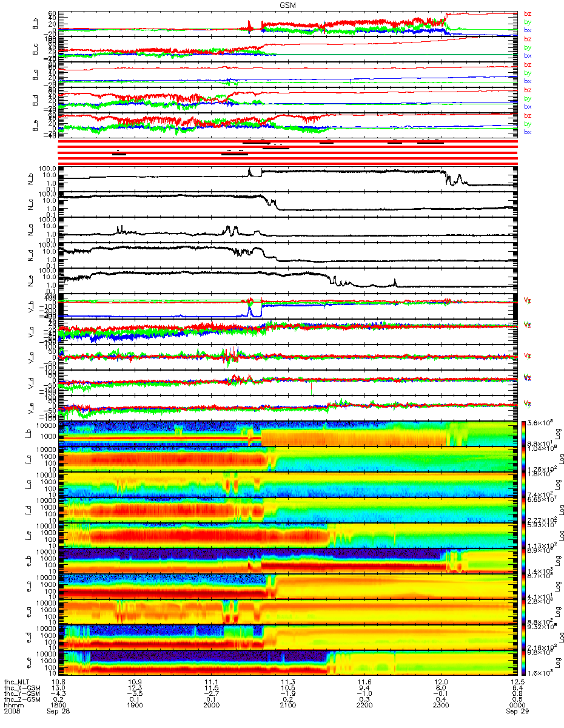Image resolution: width=564 pixels, height=728 pixels.
Task: Click the red and white striped status band
Action: (287, 151)
